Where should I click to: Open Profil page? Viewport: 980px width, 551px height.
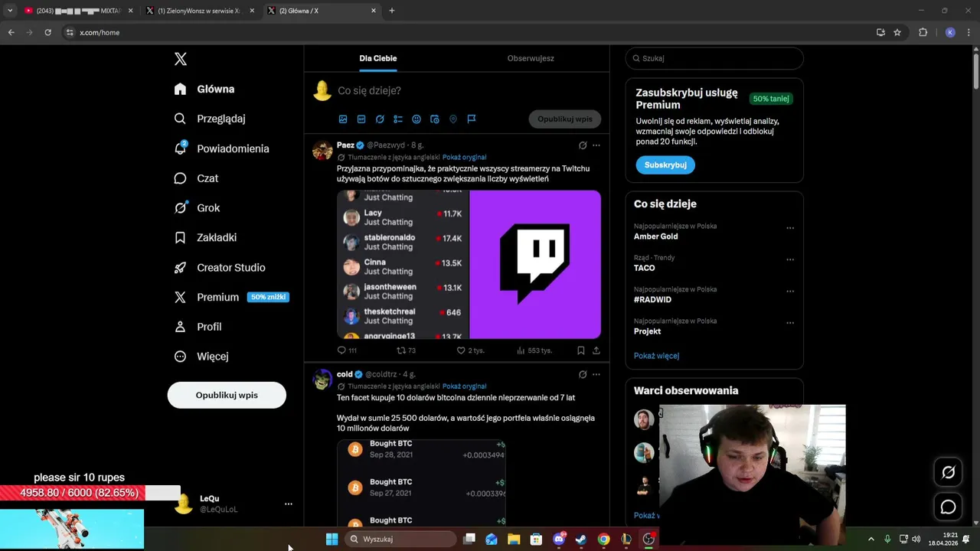198,327
